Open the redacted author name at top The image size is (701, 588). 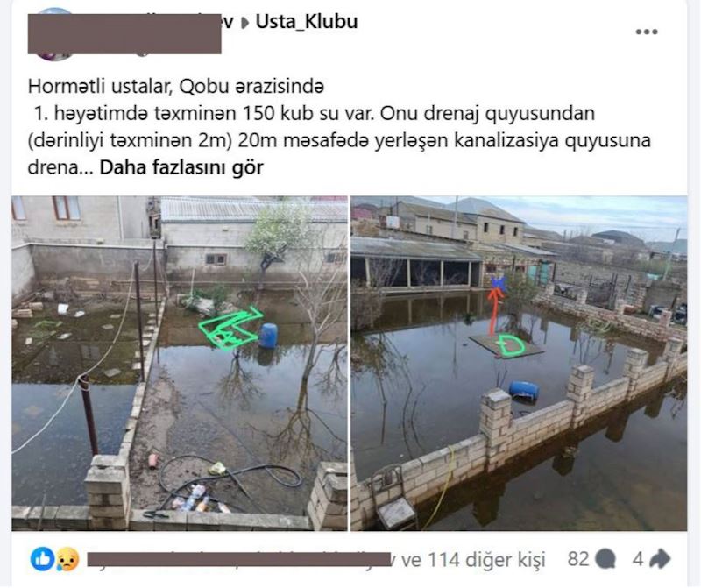[124, 34]
